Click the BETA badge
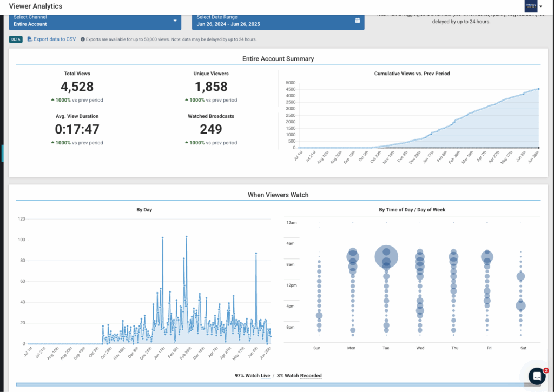 click(x=16, y=39)
